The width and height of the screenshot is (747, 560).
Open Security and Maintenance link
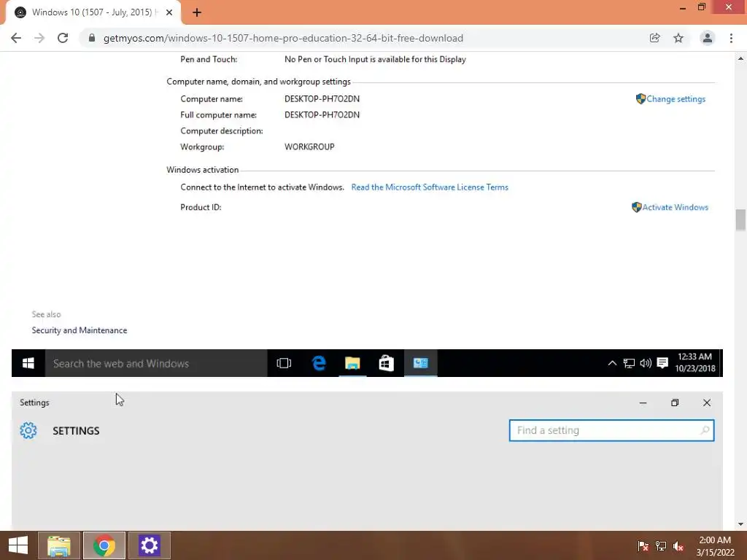coord(80,330)
